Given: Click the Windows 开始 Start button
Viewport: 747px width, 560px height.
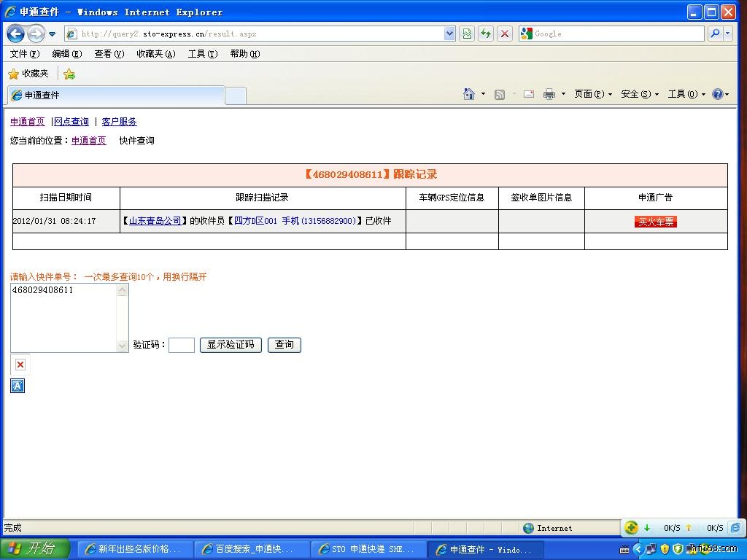Looking at the screenshot, I should coord(35,548).
